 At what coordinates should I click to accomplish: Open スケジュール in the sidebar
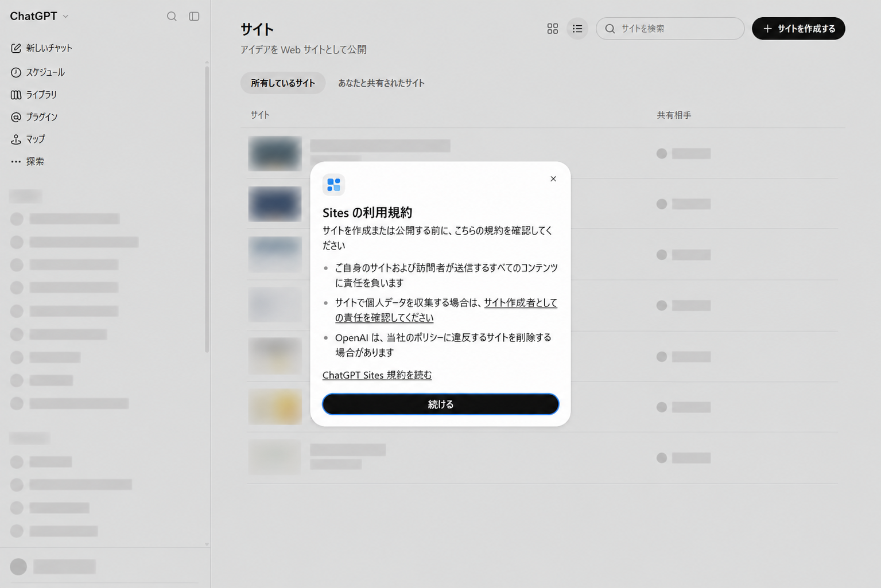(x=38, y=72)
